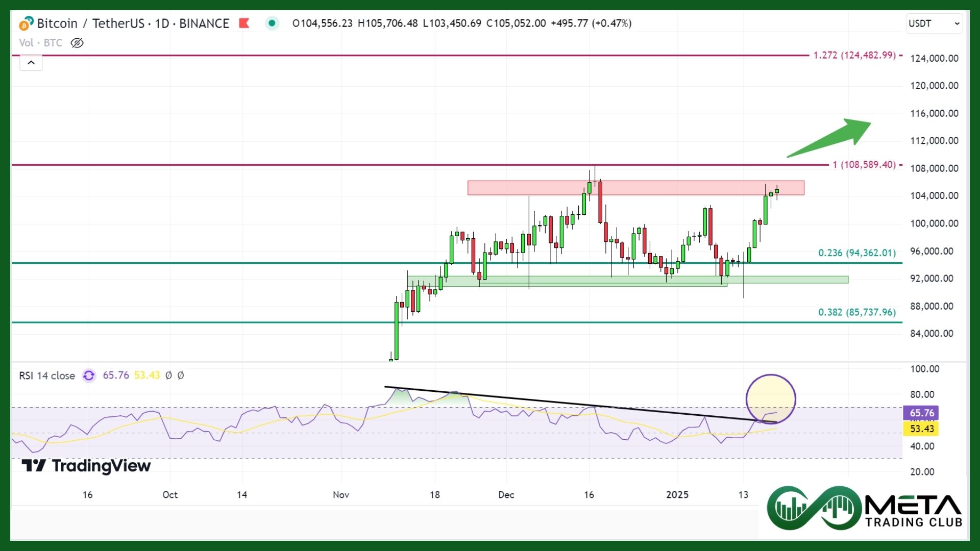Click the 84,000.00 price axis label
Image resolution: width=980 pixels, height=551 pixels.
coord(932,334)
